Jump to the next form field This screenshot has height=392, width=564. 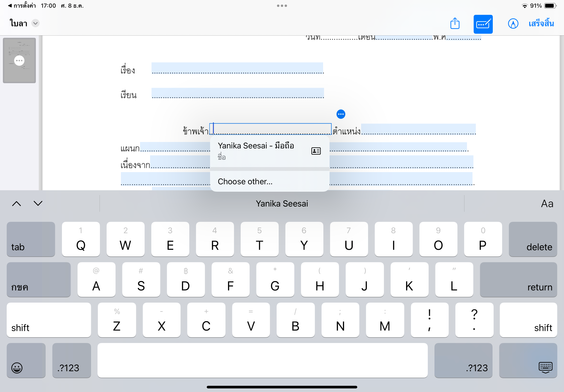click(x=38, y=204)
